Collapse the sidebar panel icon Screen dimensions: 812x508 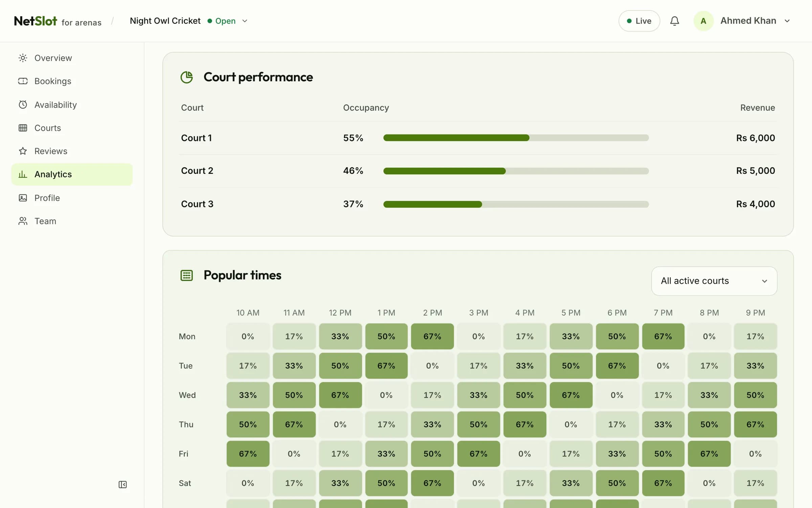[122, 485]
